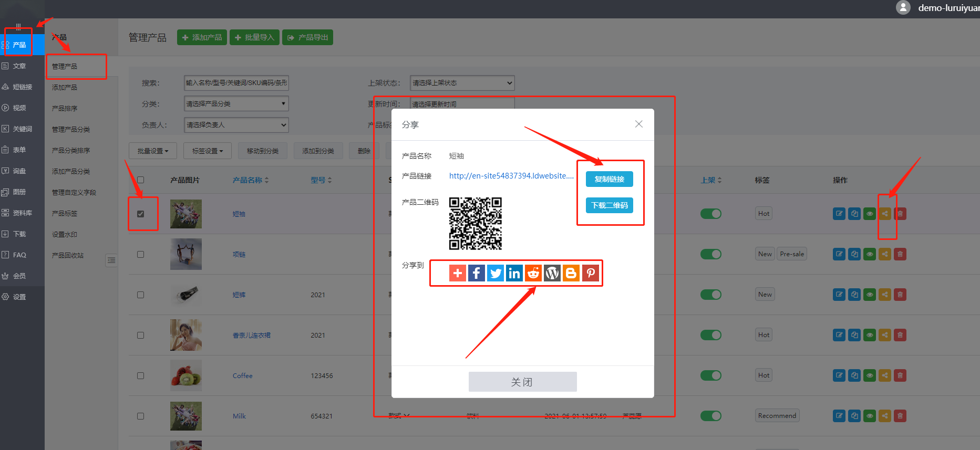This screenshot has width=980, height=450.
Task: Share product to Facebook
Action: click(x=476, y=273)
